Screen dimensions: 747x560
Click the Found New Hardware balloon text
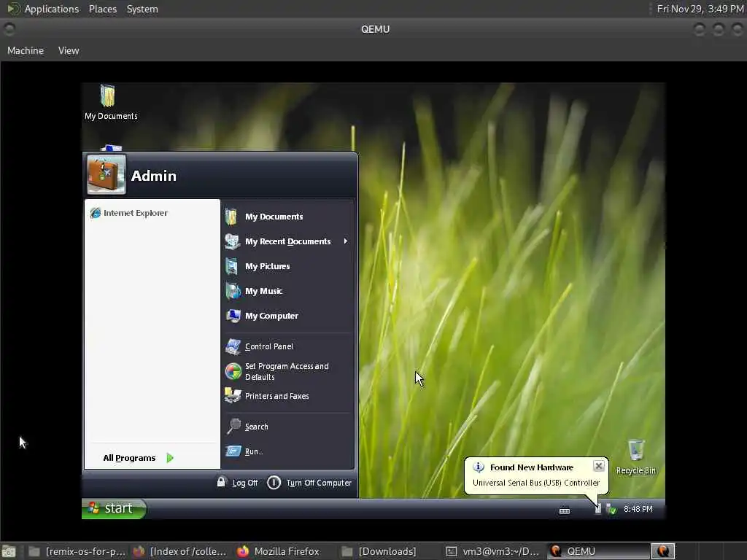click(x=535, y=483)
